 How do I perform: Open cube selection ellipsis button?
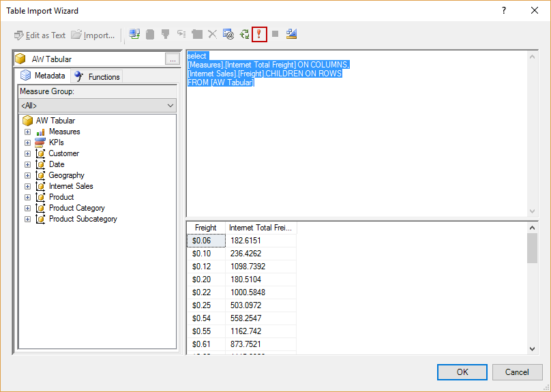pos(171,59)
